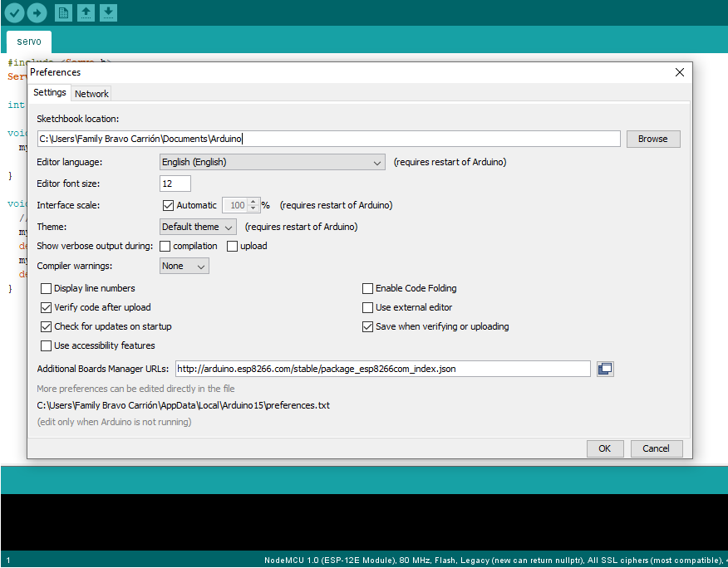Screen dimensions: 728x568
Task: Click the Editor font size field
Action: (x=175, y=184)
